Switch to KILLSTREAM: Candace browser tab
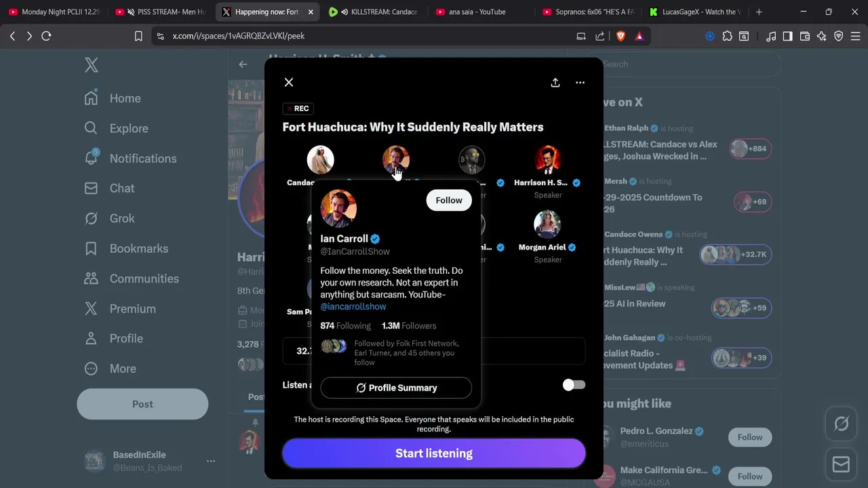Viewport: 868px width, 488px height. point(373,12)
